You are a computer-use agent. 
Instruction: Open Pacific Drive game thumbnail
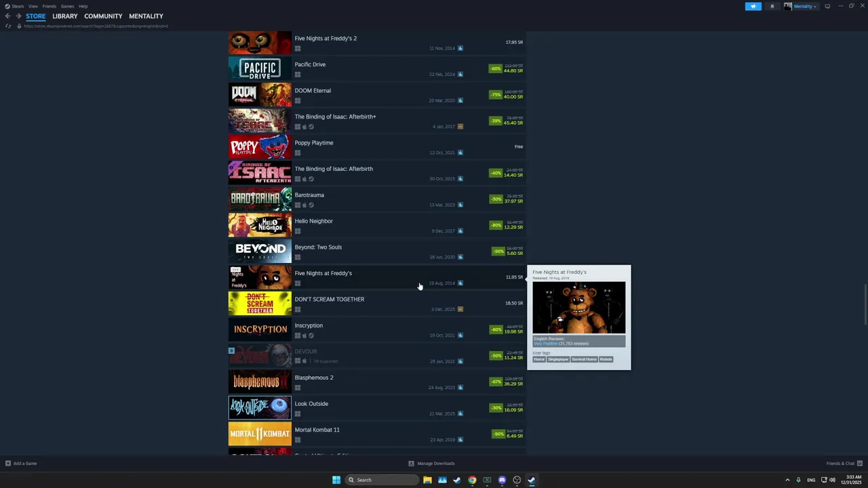click(x=260, y=68)
